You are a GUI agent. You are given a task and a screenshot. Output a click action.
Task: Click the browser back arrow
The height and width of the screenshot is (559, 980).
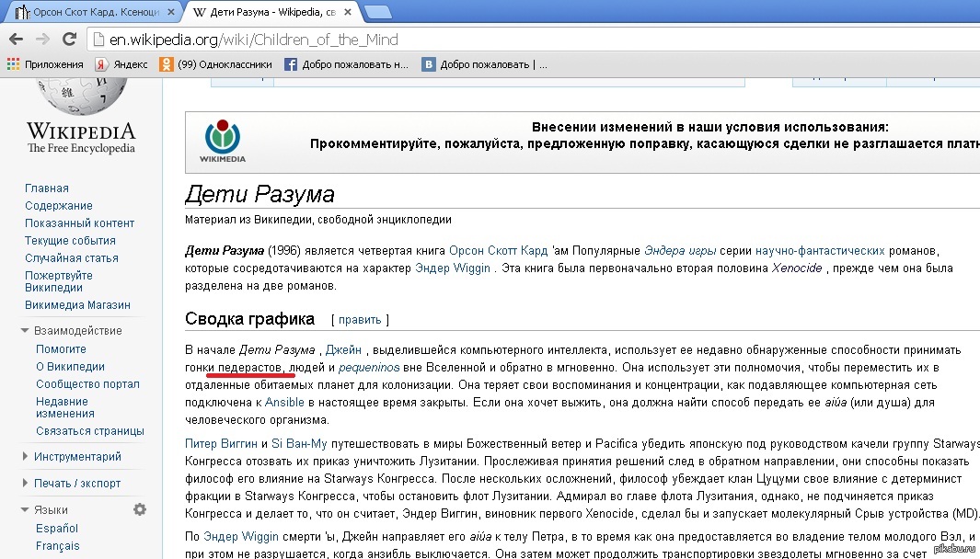point(17,40)
